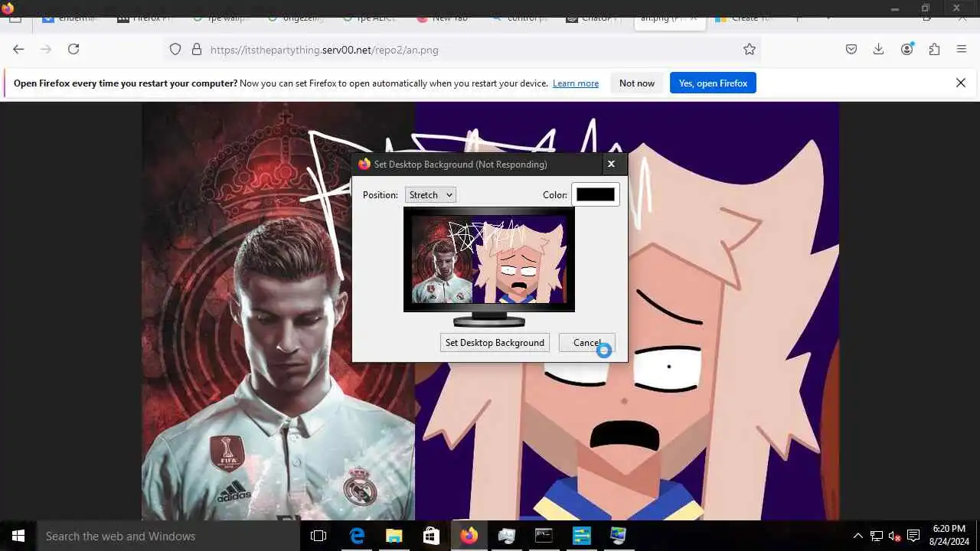Dismiss the restart notification bar with X
The height and width of the screenshot is (551, 980).
[961, 83]
